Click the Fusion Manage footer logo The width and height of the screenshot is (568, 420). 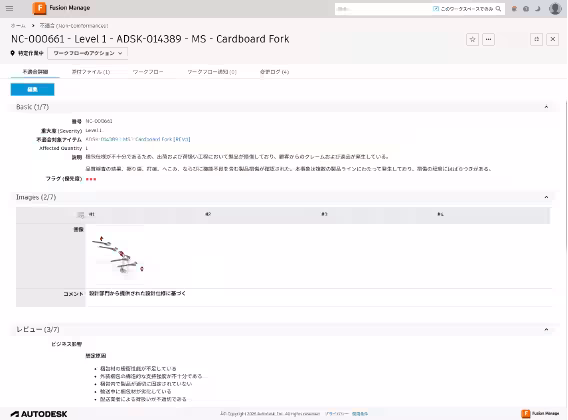(x=540, y=413)
